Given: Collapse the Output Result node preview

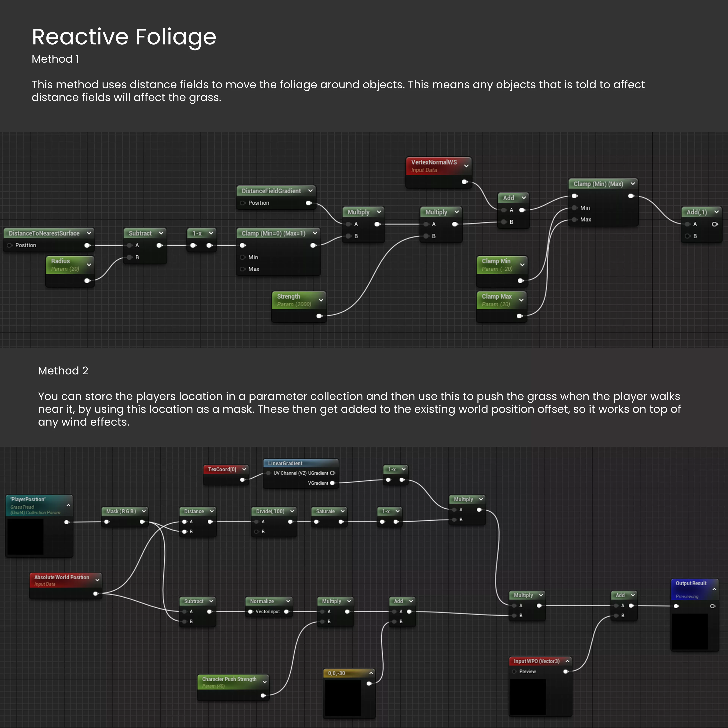Looking at the screenshot, I should [x=714, y=589].
